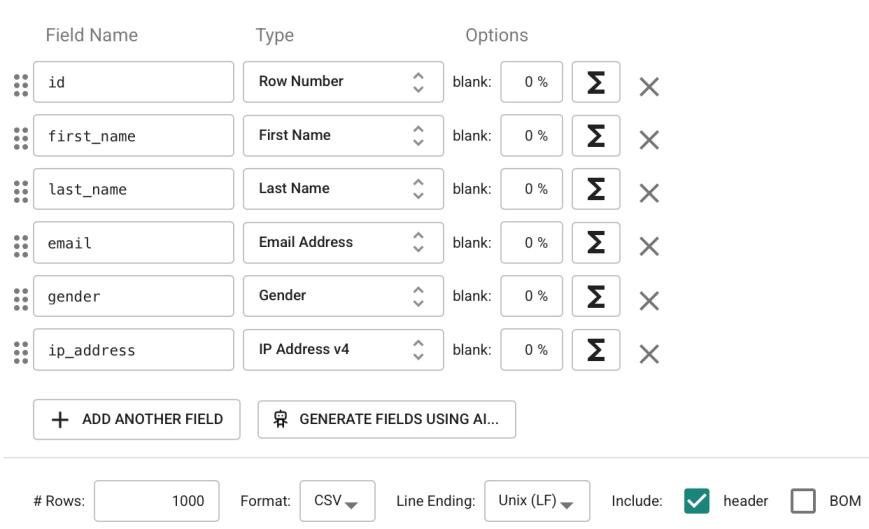Click the sigma formula icon for id field

click(x=596, y=82)
